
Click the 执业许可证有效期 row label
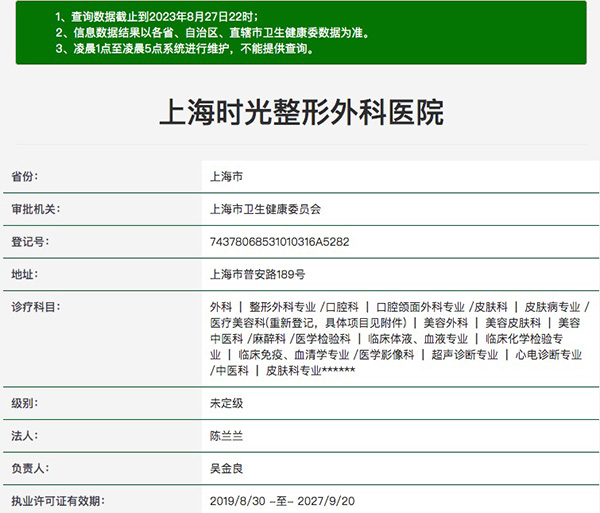58,501
